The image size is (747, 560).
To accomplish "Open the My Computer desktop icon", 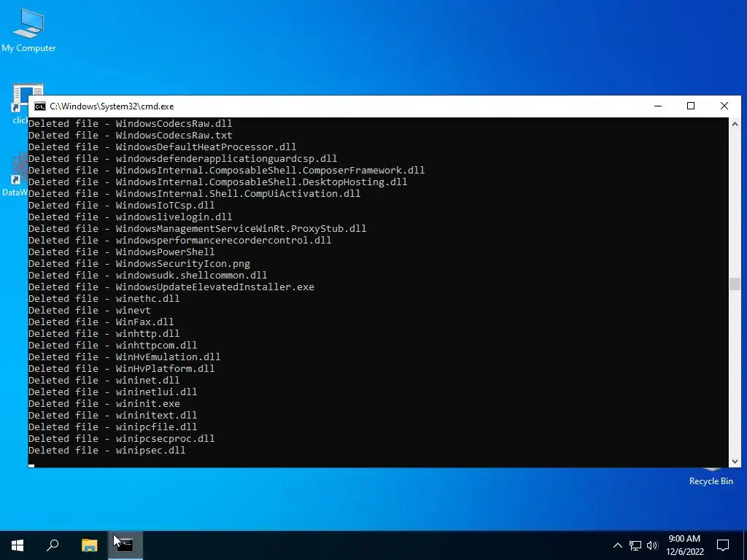I will pos(28,30).
